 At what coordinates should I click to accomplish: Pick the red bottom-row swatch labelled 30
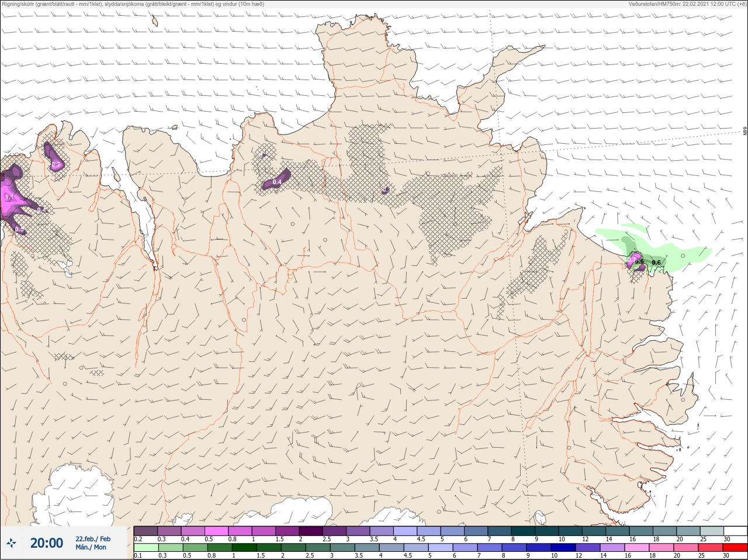[x=735, y=548]
